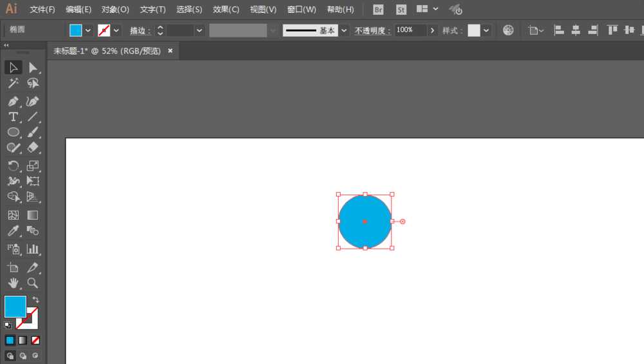The image size is (644, 364).
Task: Activate the Line Segment tool
Action: click(33, 117)
